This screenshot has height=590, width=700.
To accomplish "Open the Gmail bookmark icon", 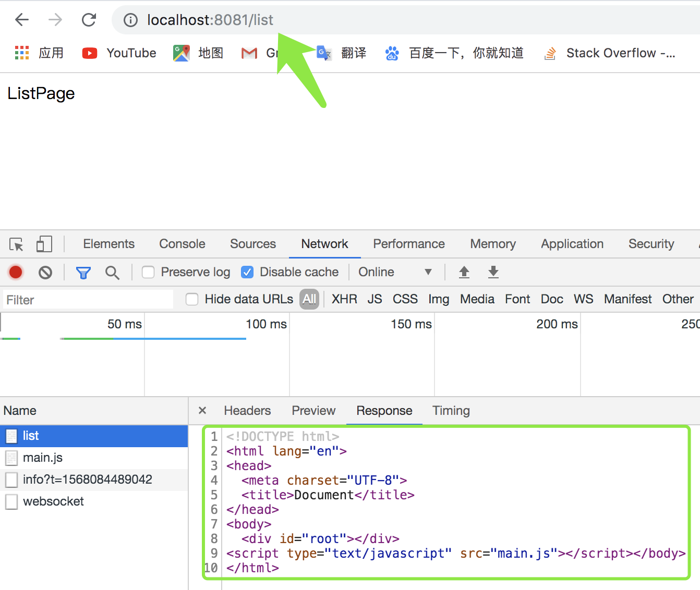I will point(249,53).
